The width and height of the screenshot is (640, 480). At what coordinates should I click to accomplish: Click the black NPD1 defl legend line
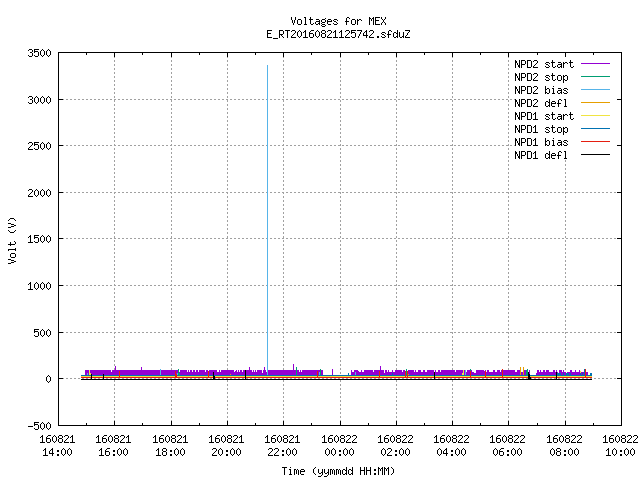point(596,155)
